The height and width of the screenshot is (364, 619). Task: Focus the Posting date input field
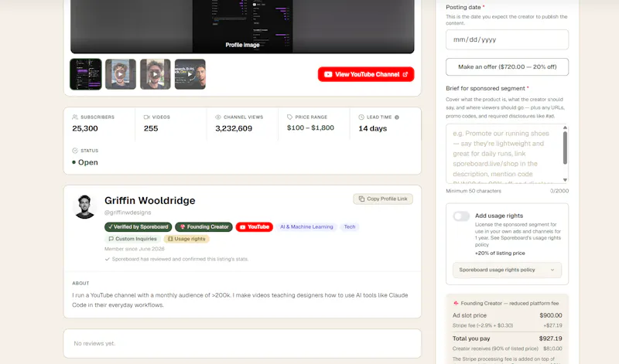tap(507, 39)
